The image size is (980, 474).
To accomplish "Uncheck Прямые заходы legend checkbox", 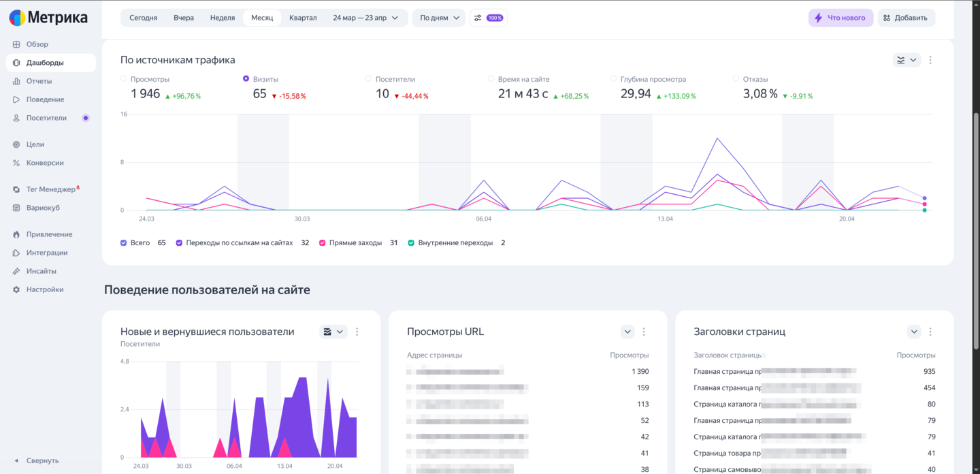I will point(323,242).
